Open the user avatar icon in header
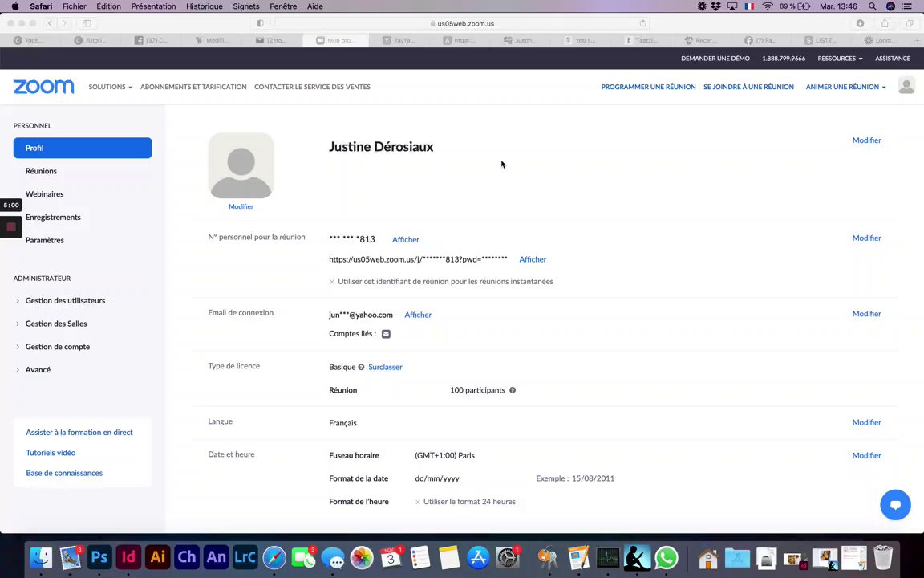 pyautogui.click(x=906, y=86)
